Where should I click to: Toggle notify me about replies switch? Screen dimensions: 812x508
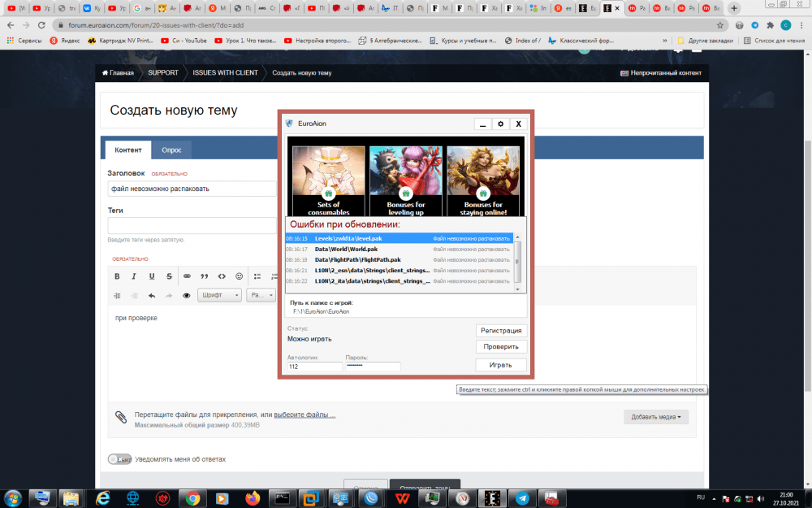point(119,459)
